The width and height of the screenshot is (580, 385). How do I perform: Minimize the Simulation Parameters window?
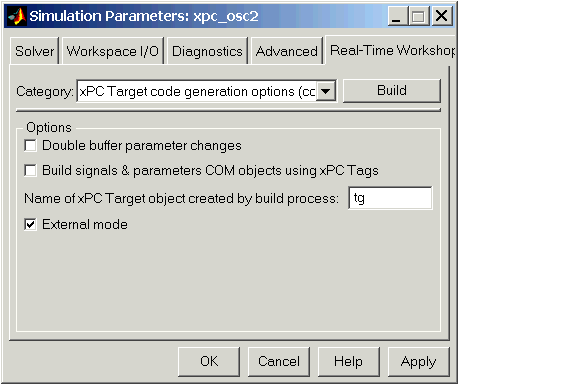click(397, 16)
